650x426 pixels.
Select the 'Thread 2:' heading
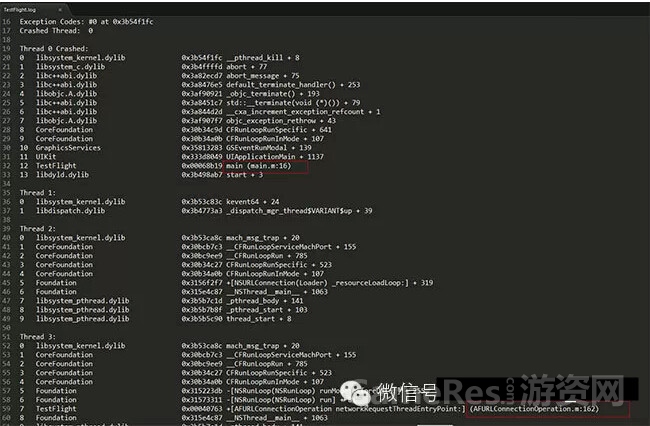coord(38,229)
